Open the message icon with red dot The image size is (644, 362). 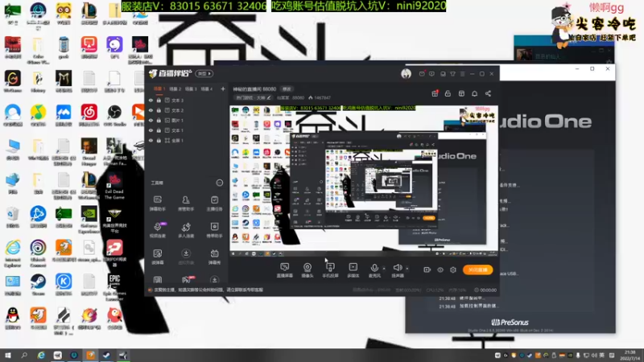[422, 74]
